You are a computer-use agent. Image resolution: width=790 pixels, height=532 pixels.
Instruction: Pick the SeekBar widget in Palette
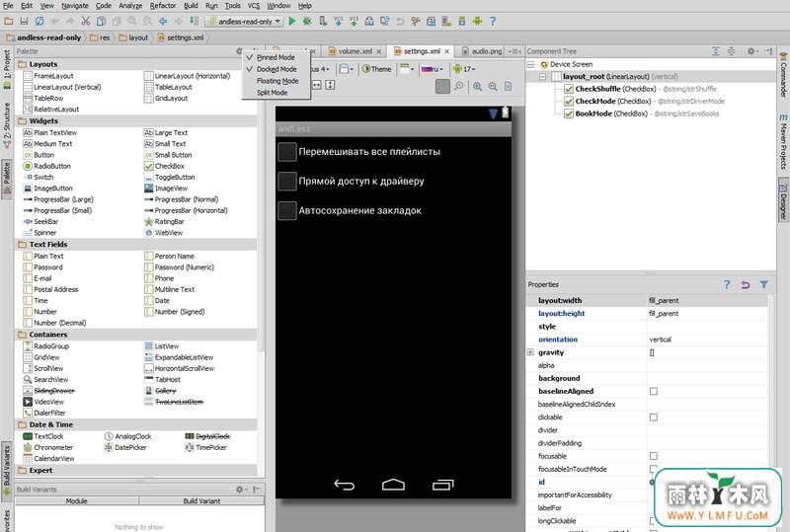coord(40,222)
